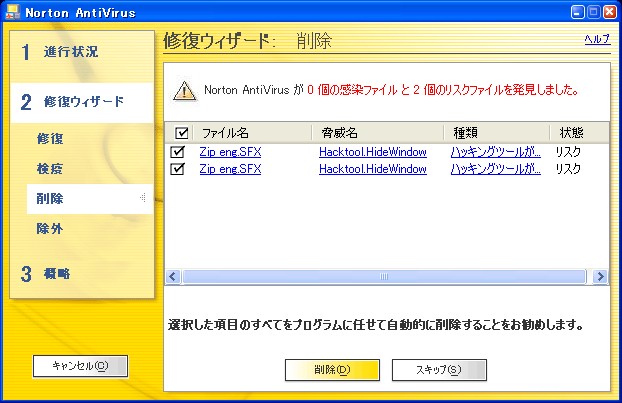Toggle the select-all checkbox in table header

click(x=180, y=133)
